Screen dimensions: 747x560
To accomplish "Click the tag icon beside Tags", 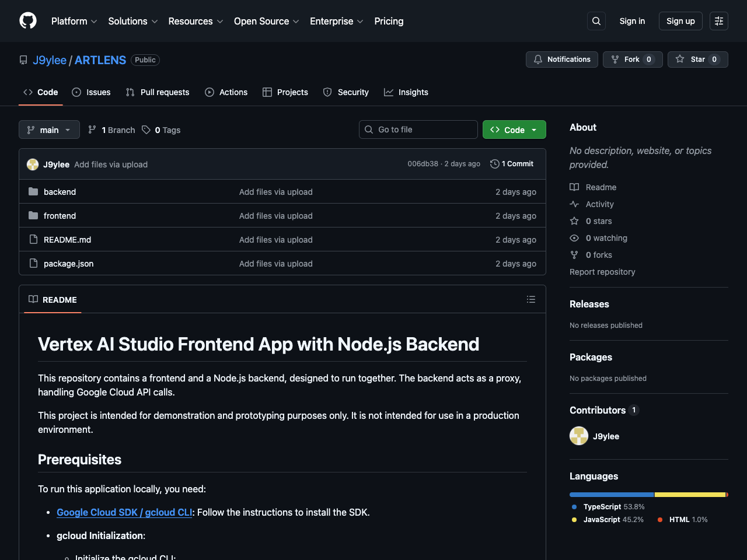I will 146,130.
